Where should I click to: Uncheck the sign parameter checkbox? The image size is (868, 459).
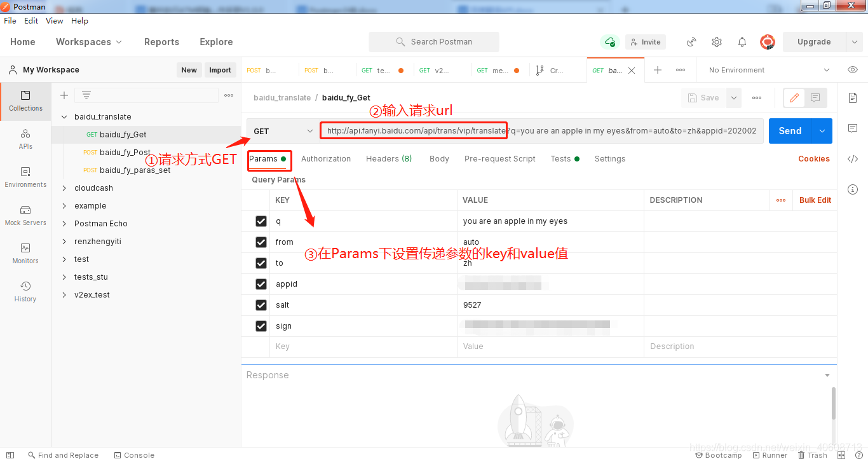(x=261, y=326)
